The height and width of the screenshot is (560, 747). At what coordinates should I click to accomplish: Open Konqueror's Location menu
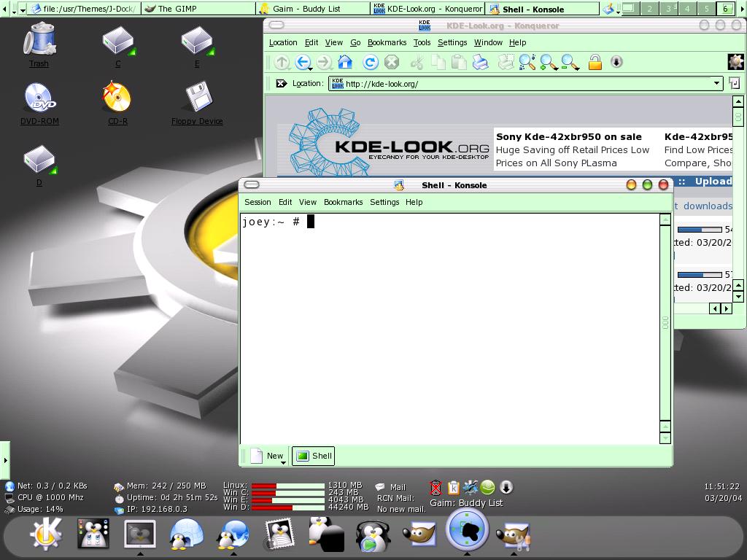coord(283,42)
